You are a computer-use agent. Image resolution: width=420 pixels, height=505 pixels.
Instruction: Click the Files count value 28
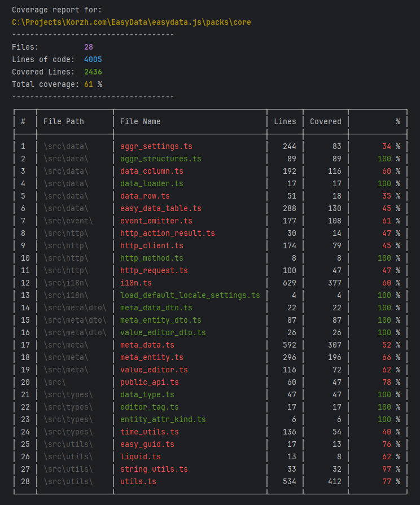(89, 47)
